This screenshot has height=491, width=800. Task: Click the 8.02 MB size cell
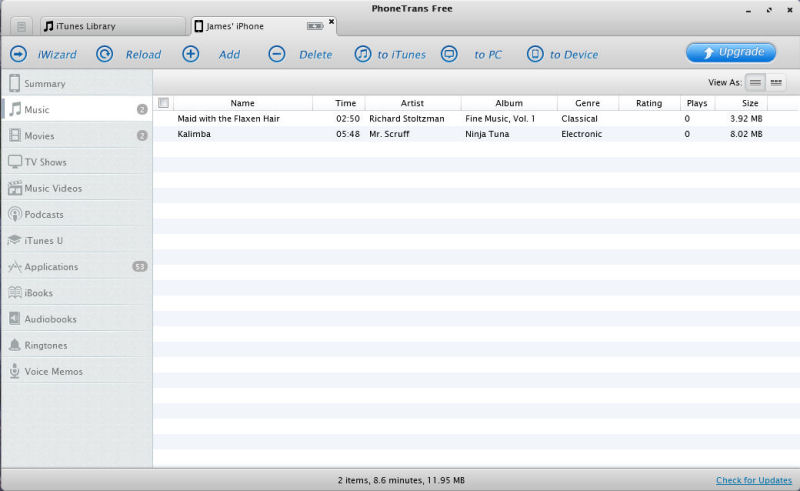pos(746,134)
